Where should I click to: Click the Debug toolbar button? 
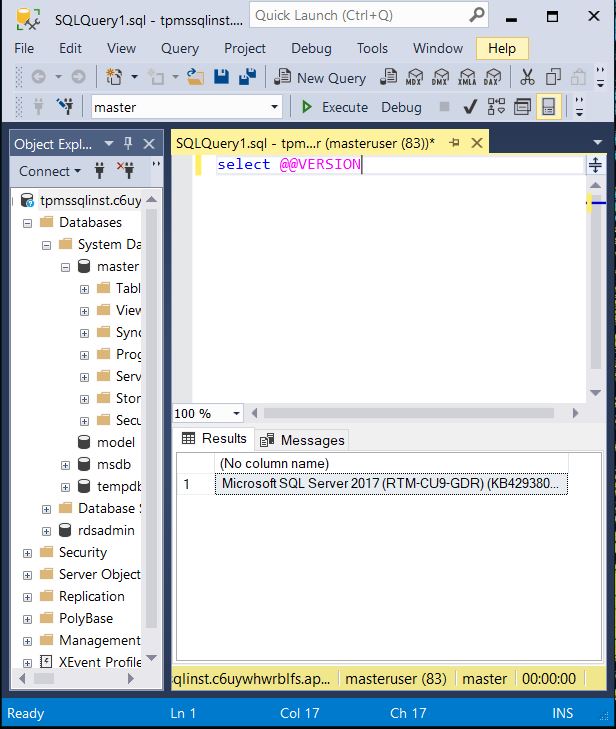click(x=401, y=107)
